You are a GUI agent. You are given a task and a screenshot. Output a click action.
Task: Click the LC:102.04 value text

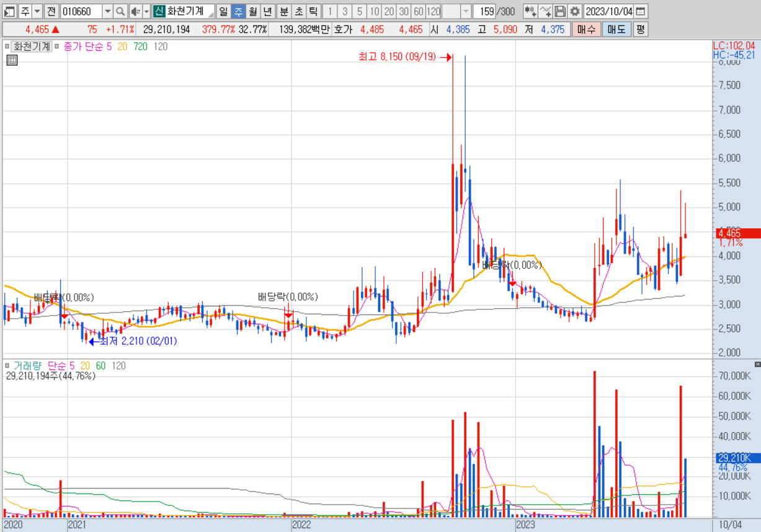[x=734, y=45]
